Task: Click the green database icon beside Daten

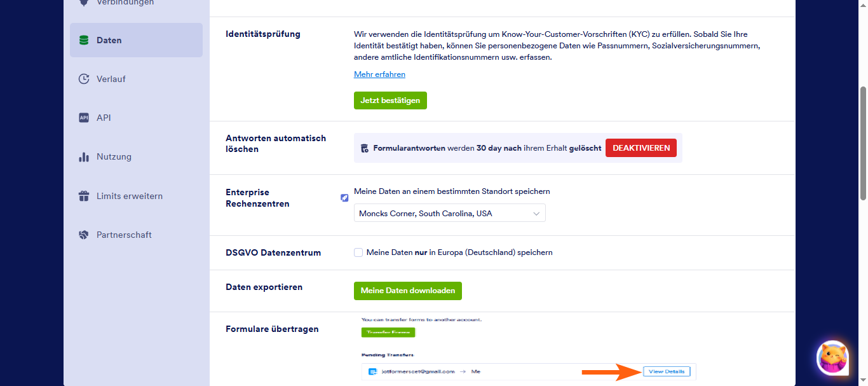Action: click(84, 40)
